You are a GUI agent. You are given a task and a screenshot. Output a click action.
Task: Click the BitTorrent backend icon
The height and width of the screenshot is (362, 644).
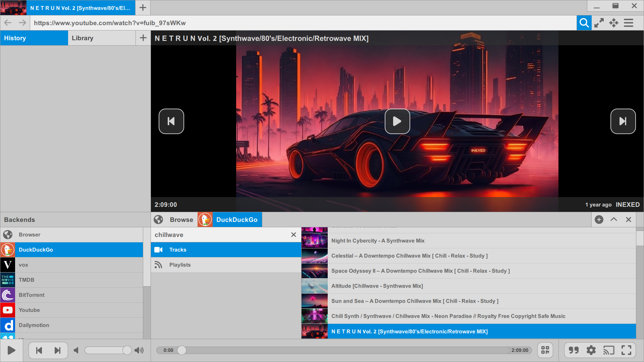7,295
